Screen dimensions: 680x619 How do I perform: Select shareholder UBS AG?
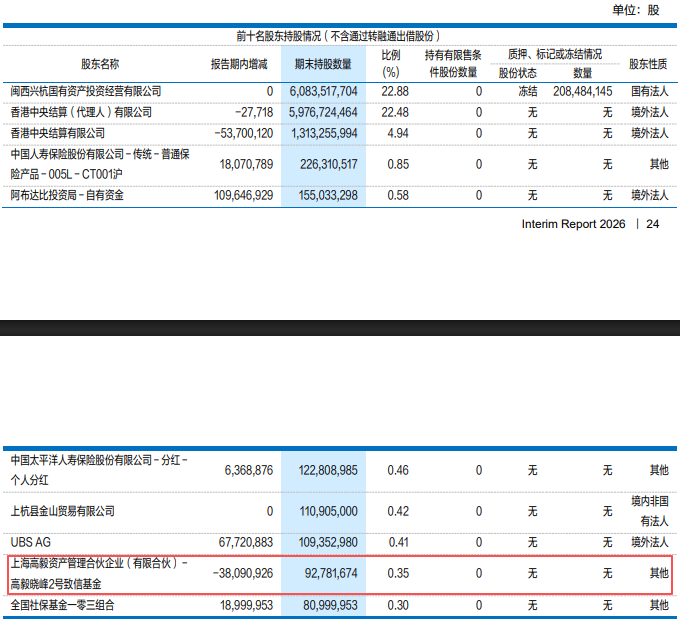[x=30, y=542]
